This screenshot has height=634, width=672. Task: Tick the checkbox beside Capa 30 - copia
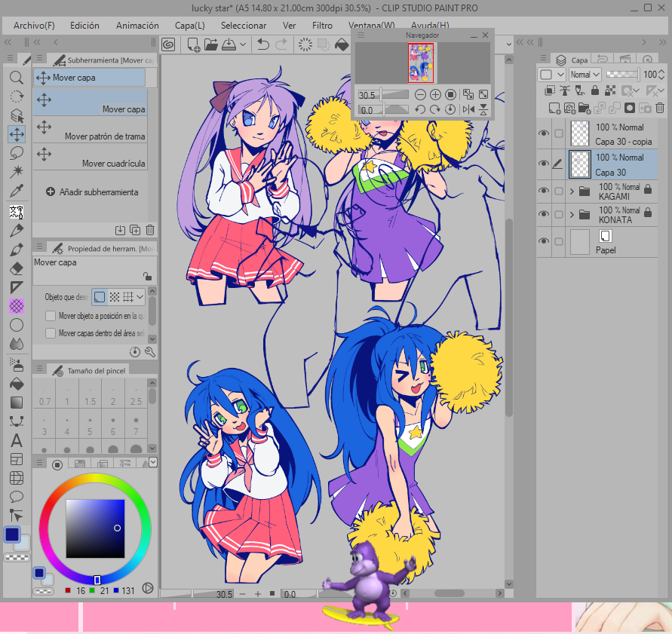[559, 133]
